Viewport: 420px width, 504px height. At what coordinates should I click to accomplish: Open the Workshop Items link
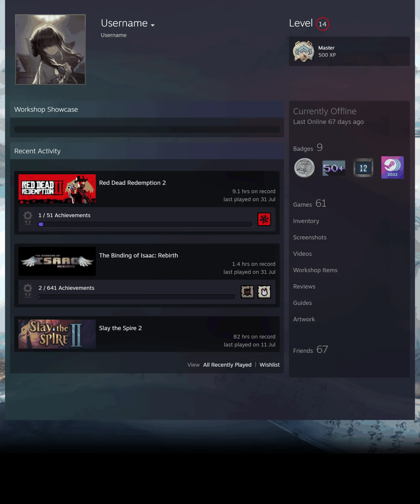(x=315, y=270)
